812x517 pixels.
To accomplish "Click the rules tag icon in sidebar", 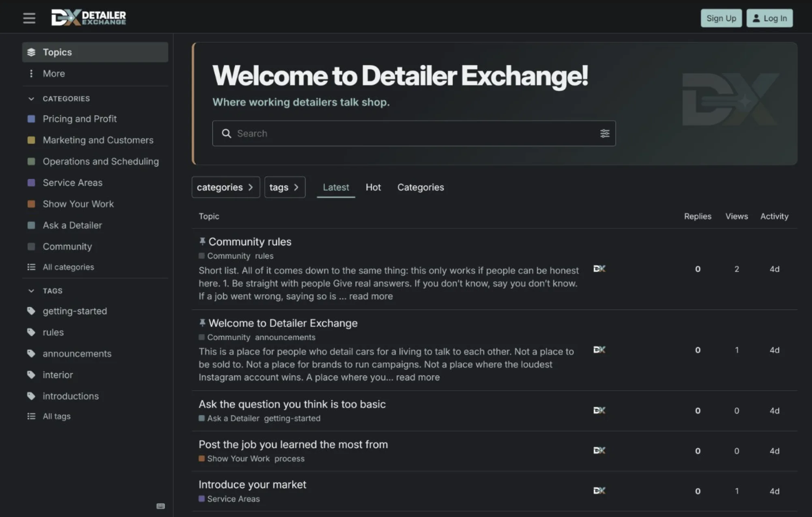I will coord(31,332).
